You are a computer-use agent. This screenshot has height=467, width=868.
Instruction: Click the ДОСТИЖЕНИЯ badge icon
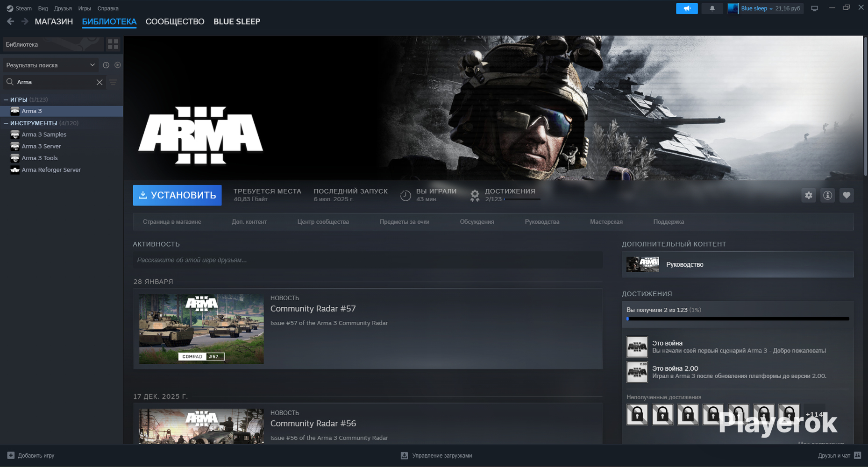point(475,195)
